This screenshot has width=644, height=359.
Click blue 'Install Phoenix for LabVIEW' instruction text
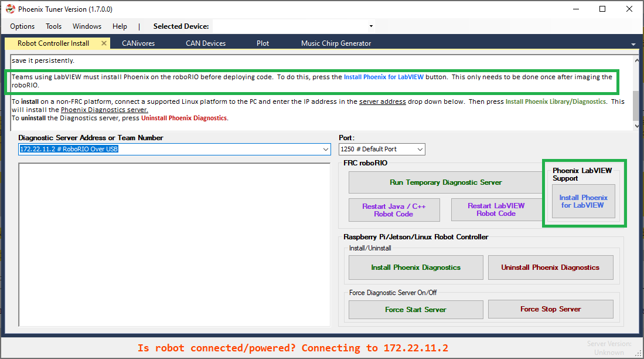(384, 77)
